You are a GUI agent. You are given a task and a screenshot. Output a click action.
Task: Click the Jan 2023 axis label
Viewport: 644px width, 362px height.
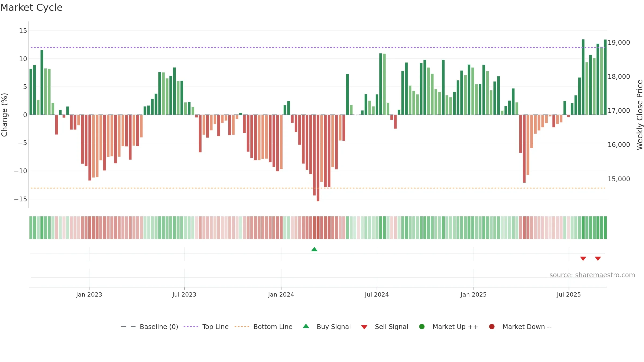[89, 294]
